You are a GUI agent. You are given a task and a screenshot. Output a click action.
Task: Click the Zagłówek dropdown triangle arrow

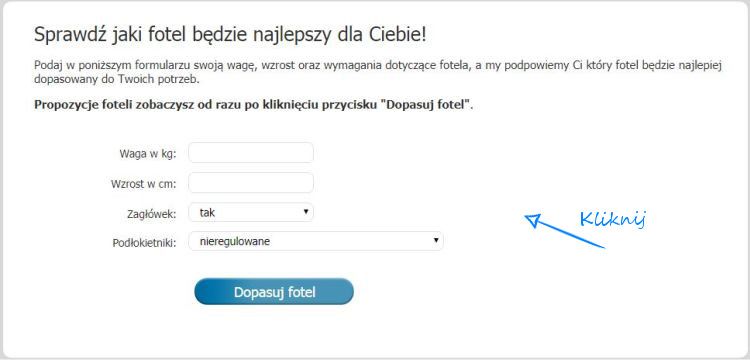click(306, 212)
